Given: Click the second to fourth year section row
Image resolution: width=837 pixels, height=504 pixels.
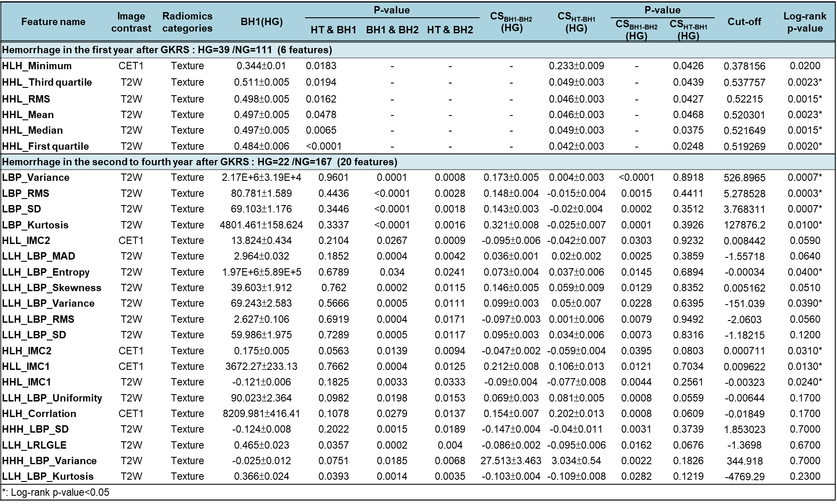Looking at the screenshot, I should [x=199, y=162].
